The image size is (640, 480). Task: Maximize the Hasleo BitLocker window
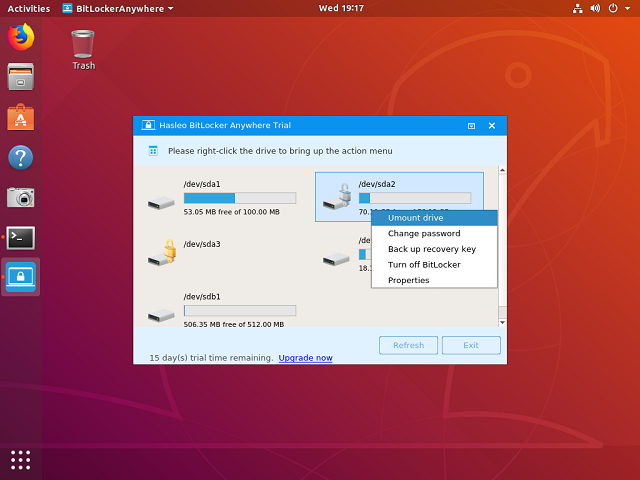(471, 126)
